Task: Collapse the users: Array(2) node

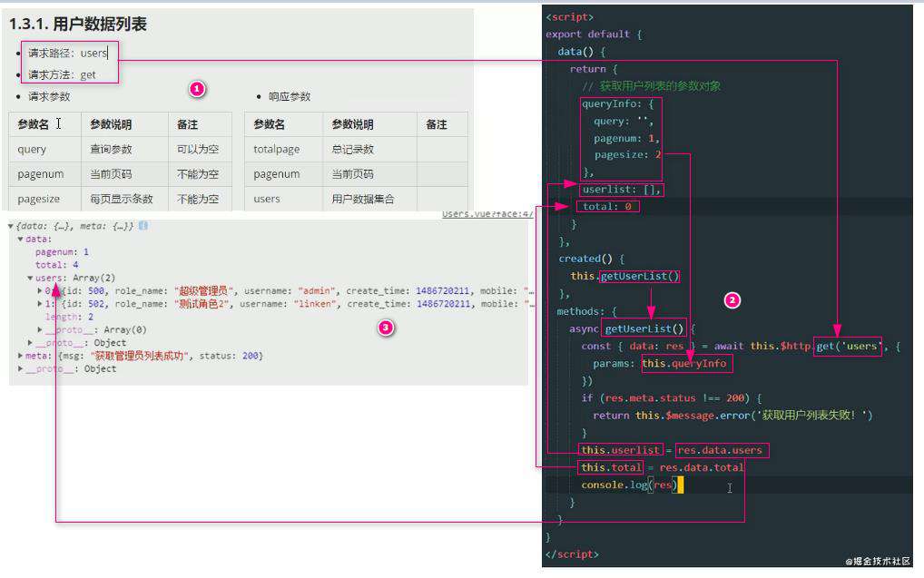Action: [30, 278]
